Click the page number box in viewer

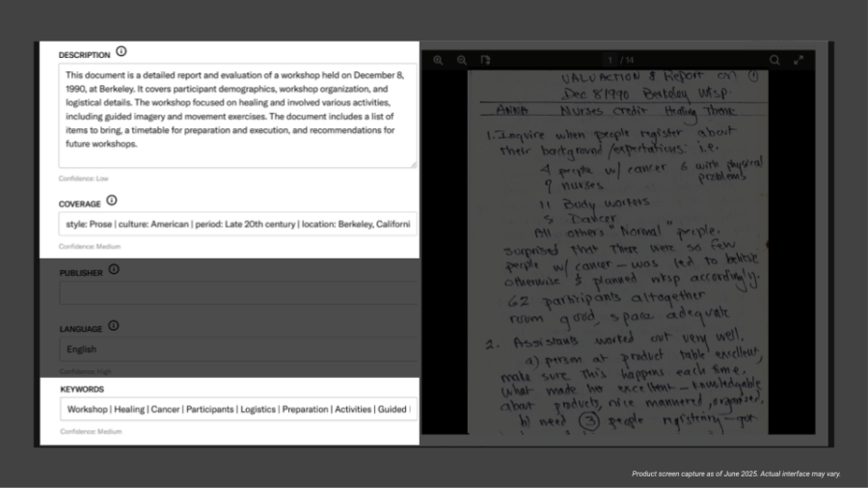point(610,60)
